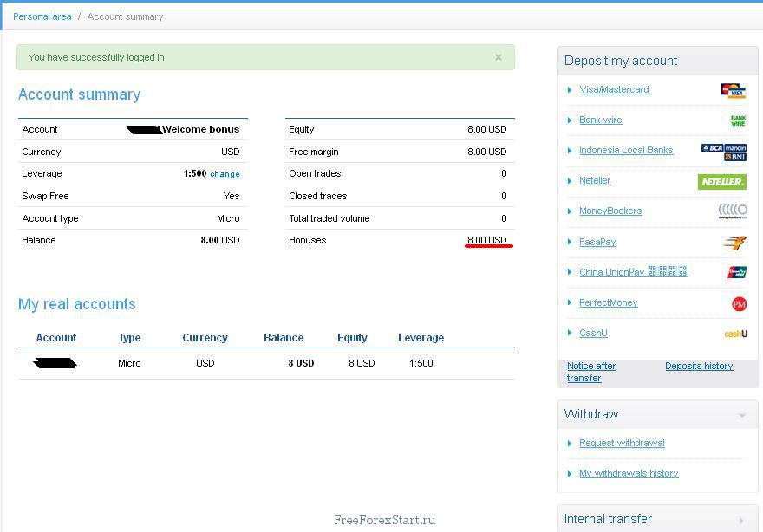This screenshot has height=532, width=763.
Task: Select Indonesia Local Banks deposit option
Action: 626,150
